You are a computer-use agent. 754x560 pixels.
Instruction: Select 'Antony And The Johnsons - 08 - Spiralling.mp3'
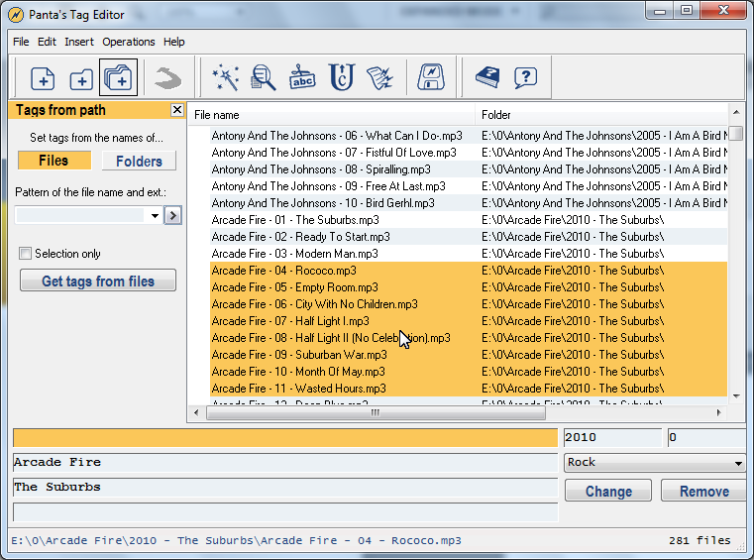tap(469, 169)
